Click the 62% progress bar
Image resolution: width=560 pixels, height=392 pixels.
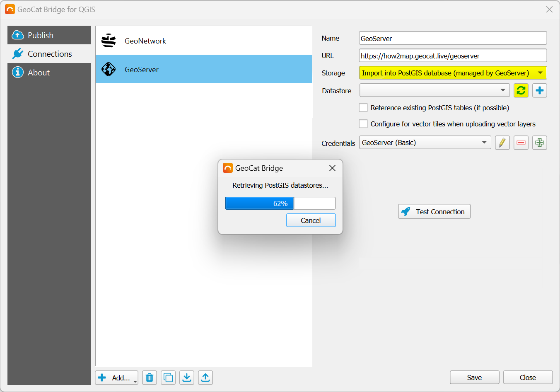click(280, 203)
